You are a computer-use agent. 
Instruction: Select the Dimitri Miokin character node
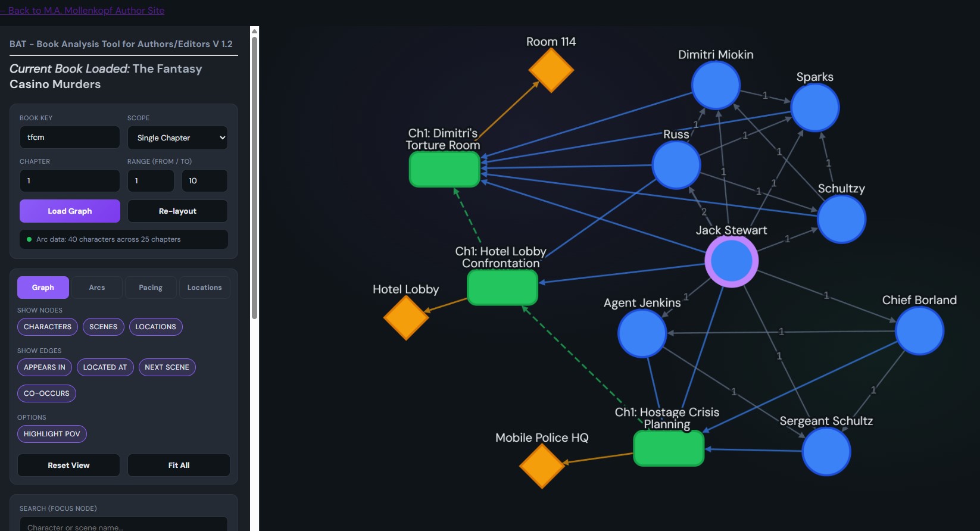click(x=715, y=86)
